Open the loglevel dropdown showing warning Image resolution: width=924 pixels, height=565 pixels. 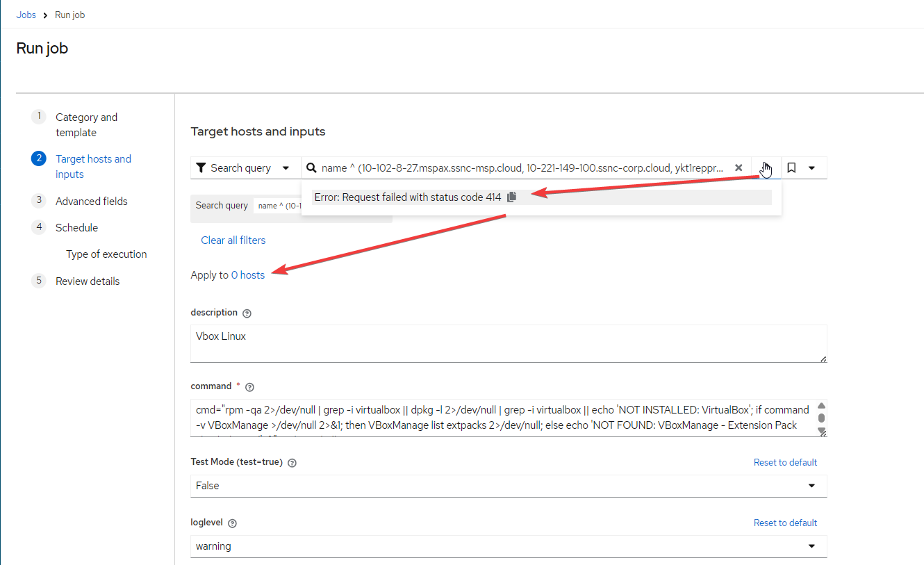(508, 546)
